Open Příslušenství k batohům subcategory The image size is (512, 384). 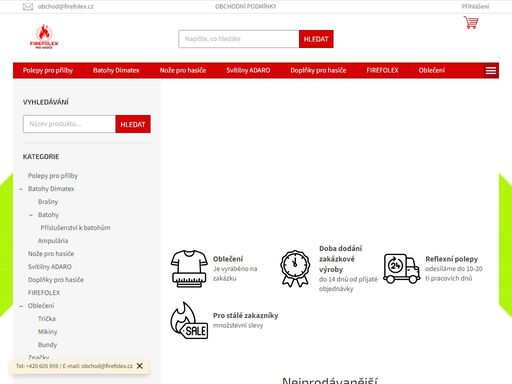click(75, 228)
